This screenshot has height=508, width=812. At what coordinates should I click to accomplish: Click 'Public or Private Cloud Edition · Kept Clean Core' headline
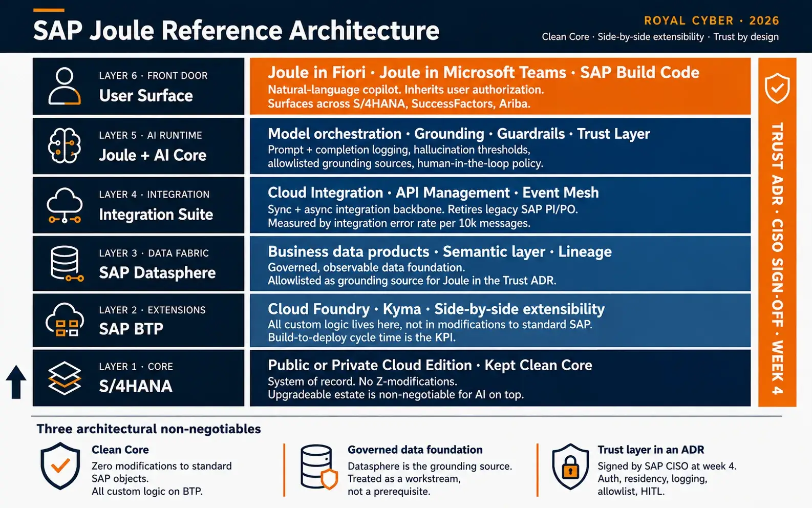point(430,365)
